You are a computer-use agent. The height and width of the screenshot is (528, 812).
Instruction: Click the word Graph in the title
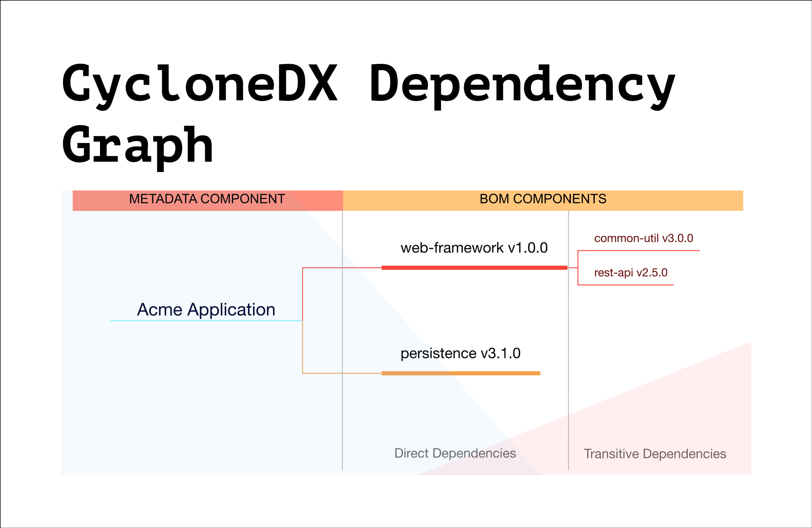pos(138,146)
